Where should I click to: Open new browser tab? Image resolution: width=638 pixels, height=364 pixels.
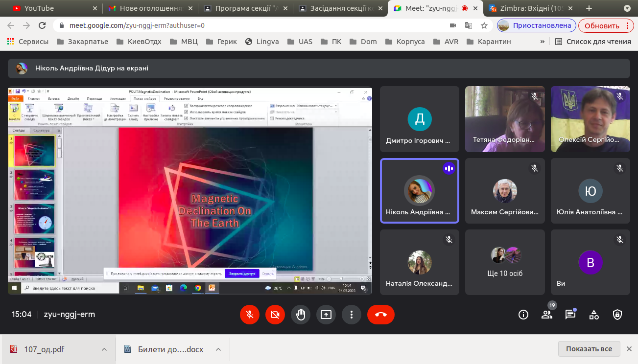[x=589, y=8]
